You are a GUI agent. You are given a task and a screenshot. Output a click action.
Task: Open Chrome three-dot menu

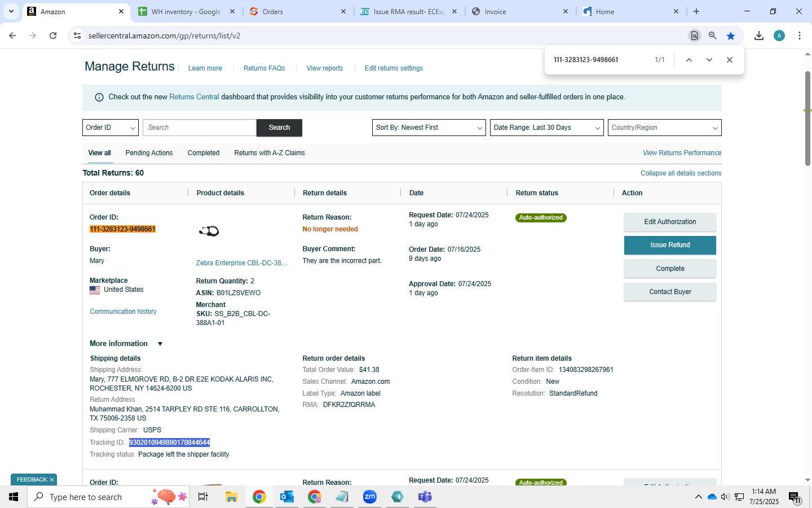[800, 36]
